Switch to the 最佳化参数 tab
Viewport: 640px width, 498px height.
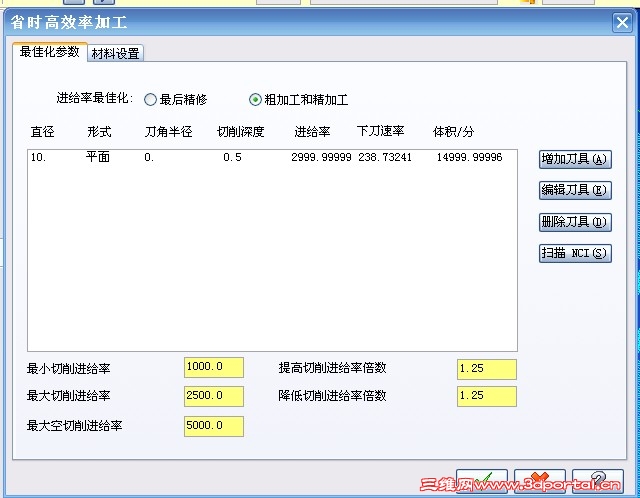pos(50,52)
